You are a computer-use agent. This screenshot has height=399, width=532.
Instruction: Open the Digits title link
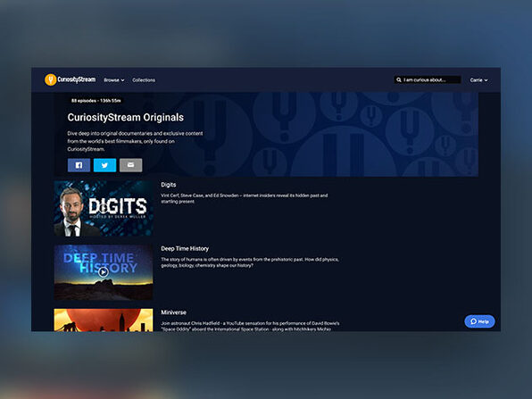click(x=169, y=185)
